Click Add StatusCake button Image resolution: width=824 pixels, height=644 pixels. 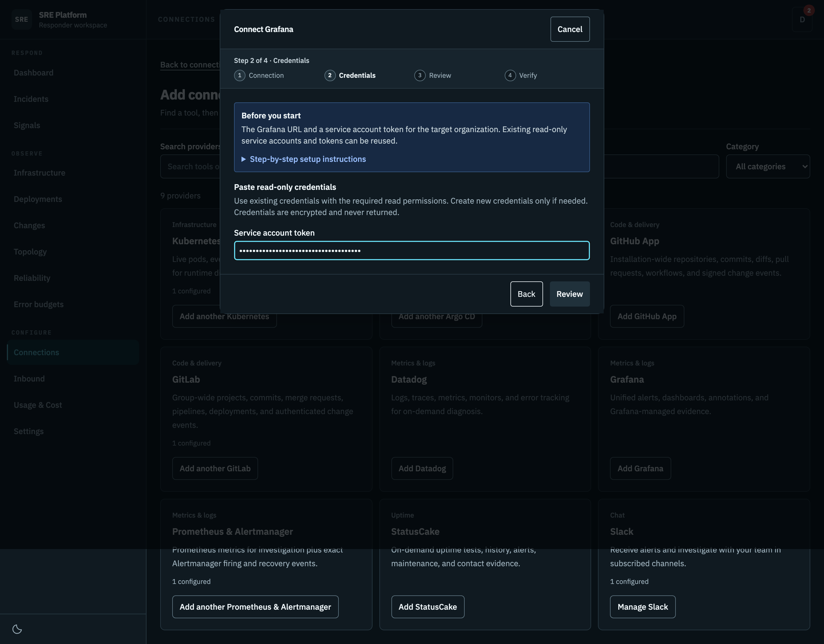coord(427,607)
